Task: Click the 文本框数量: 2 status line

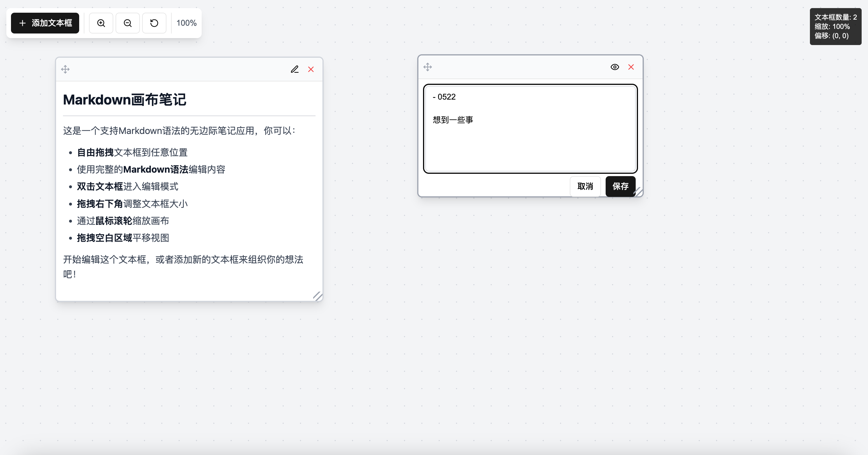Action: [836, 17]
